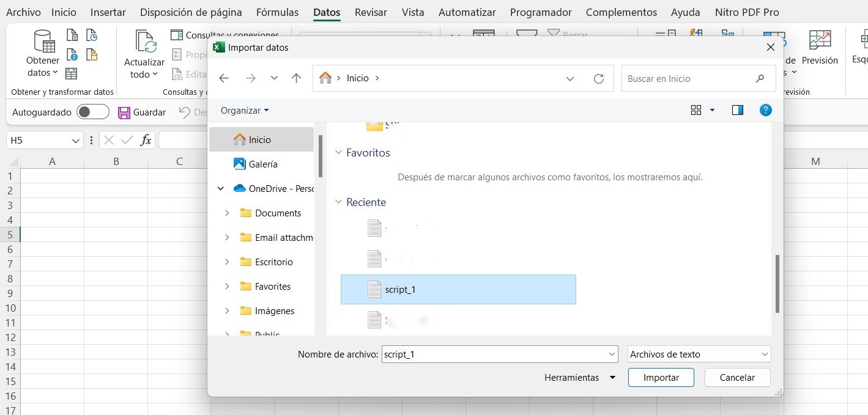Expand the Documents folder node

click(227, 213)
